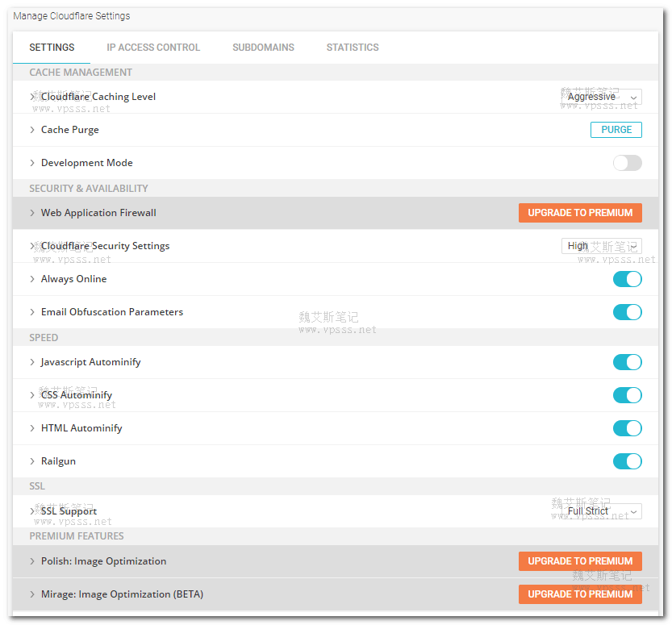The height and width of the screenshot is (625, 672).
Task: Disable Railgun
Action: coord(627,461)
